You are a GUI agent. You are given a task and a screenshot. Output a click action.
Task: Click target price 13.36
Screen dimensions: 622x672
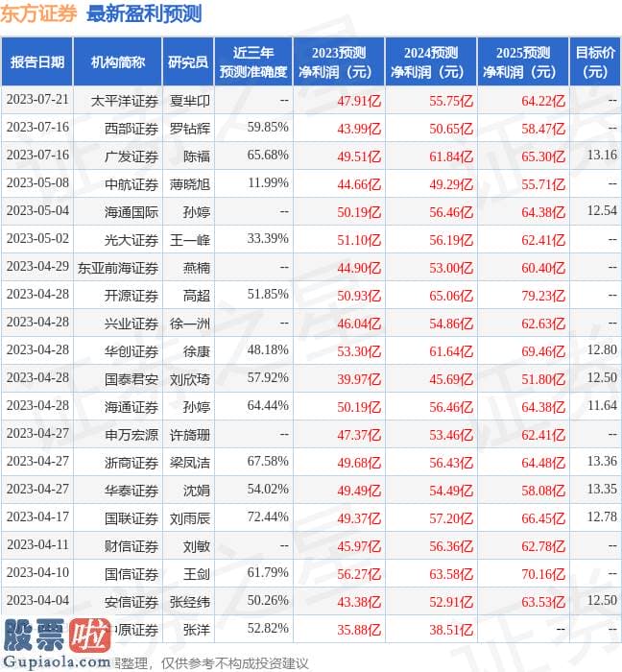(602, 462)
